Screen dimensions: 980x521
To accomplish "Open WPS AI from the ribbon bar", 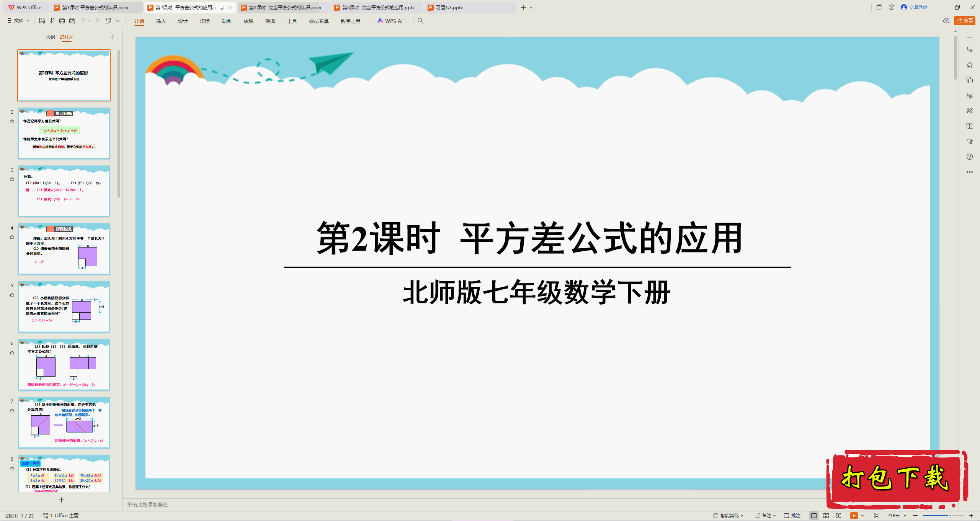I will tap(390, 21).
